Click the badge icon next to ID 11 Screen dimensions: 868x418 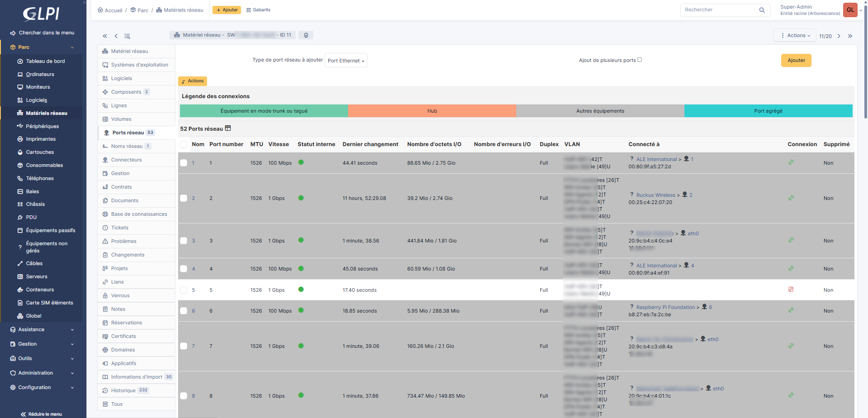[x=306, y=35]
